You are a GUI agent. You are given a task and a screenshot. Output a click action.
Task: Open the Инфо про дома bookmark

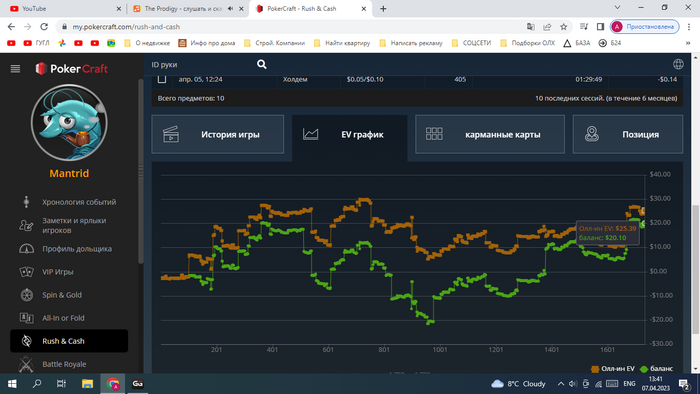[x=207, y=43]
